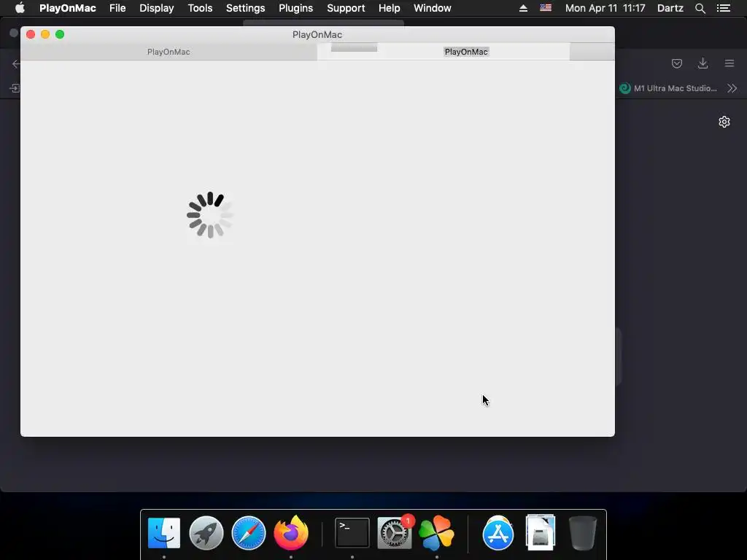
Task: Open Launchpad from the Dock
Action: click(x=206, y=533)
